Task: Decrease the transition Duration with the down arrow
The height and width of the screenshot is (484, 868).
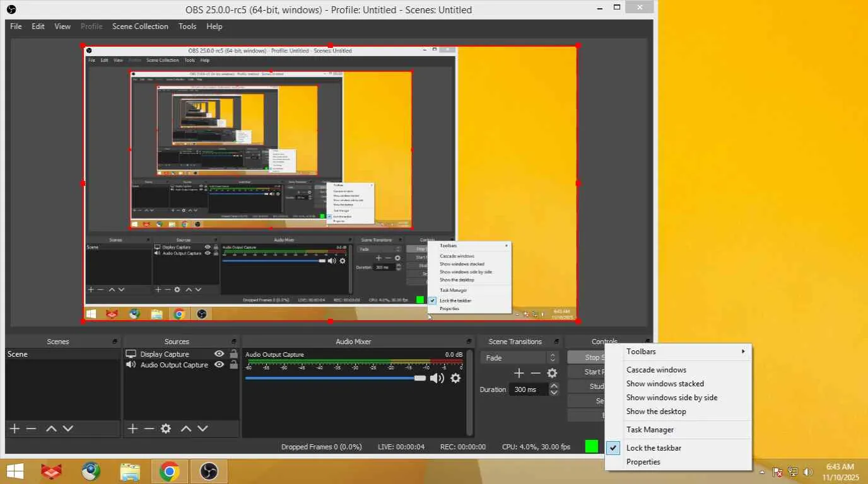Action: click(x=554, y=393)
